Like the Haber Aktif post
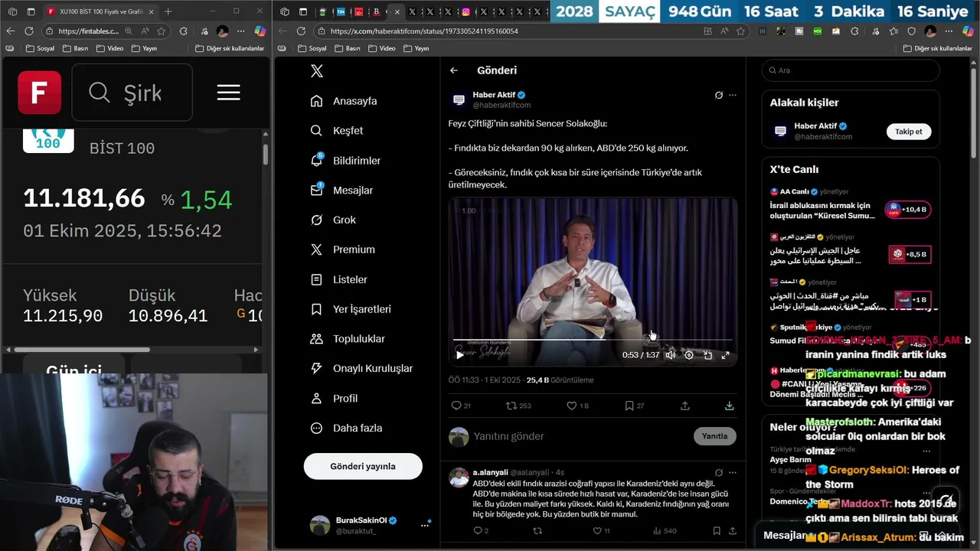The height and width of the screenshot is (551, 980). tap(577, 406)
